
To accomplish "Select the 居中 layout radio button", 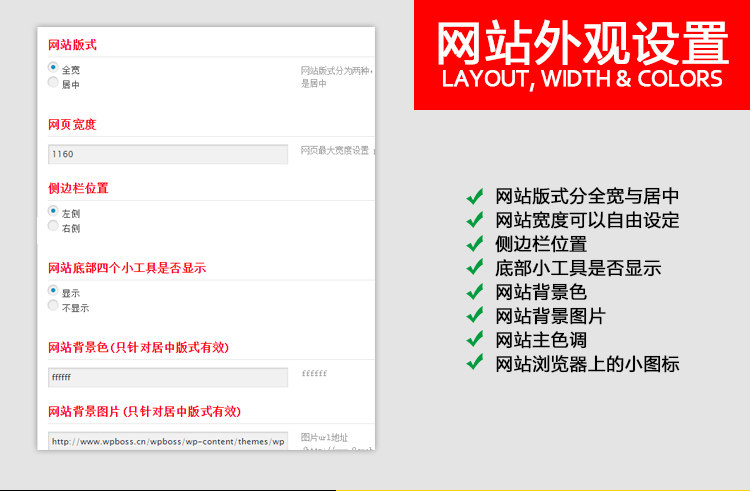I will [x=53, y=82].
